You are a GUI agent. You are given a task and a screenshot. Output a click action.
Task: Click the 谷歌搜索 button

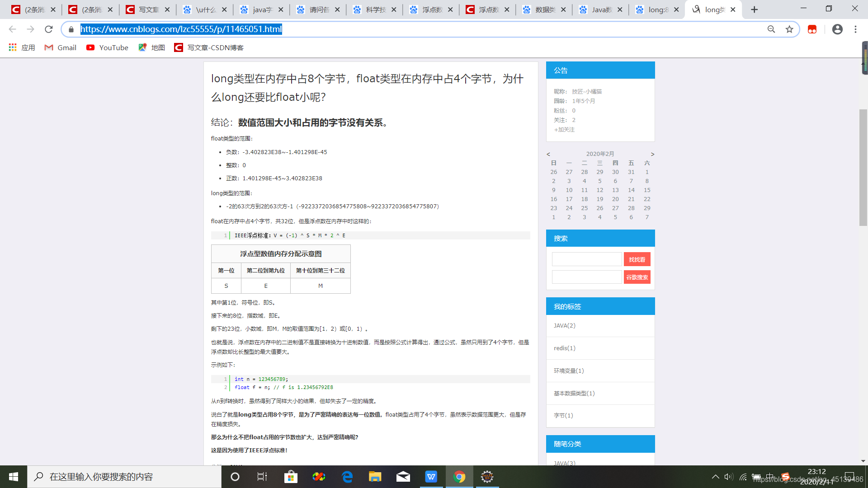coord(637,277)
